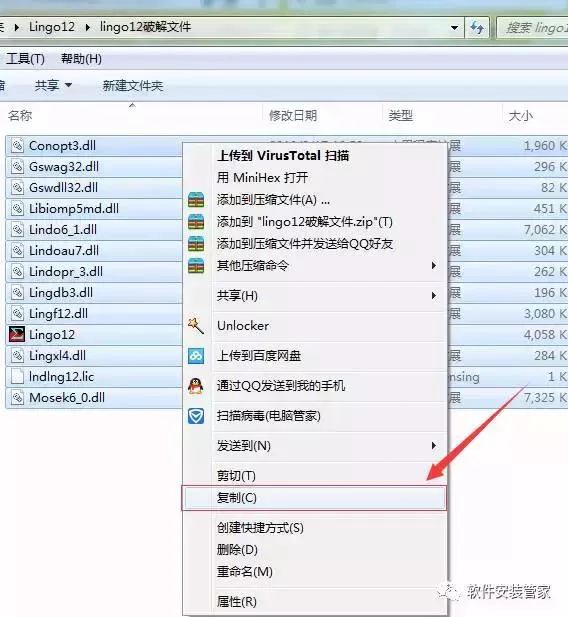Click the QQ penguin icon
The height and width of the screenshot is (617, 568).
click(x=196, y=386)
